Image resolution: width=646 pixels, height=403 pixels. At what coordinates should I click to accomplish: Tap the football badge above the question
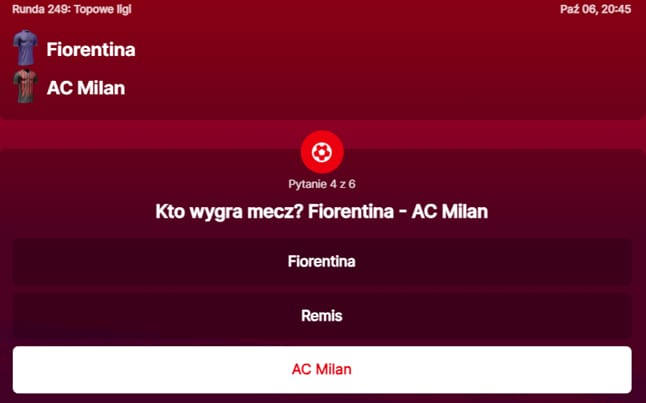[321, 152]
